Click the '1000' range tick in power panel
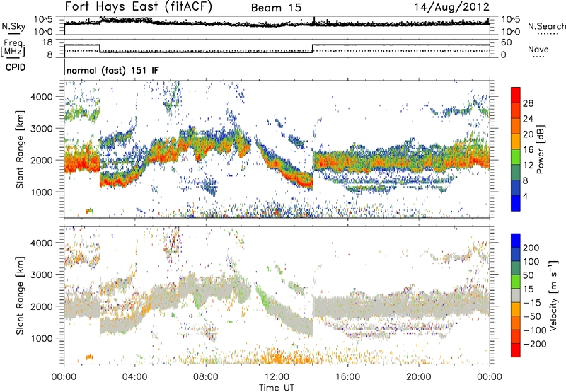The width and height of the screenshot is (566, 392). pyautogui.click(x=42, y=192)
